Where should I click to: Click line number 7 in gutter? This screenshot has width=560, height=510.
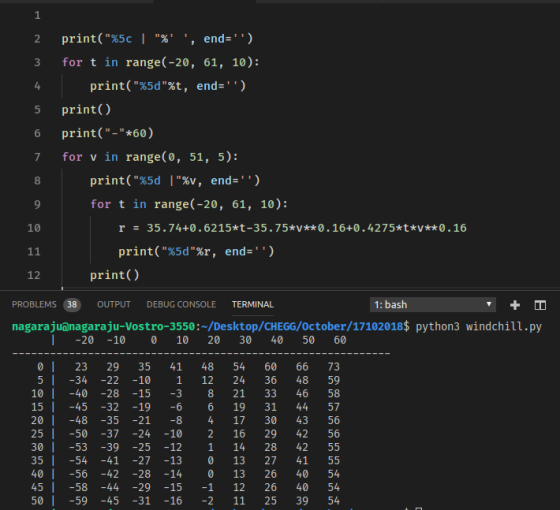click(37, 157)
